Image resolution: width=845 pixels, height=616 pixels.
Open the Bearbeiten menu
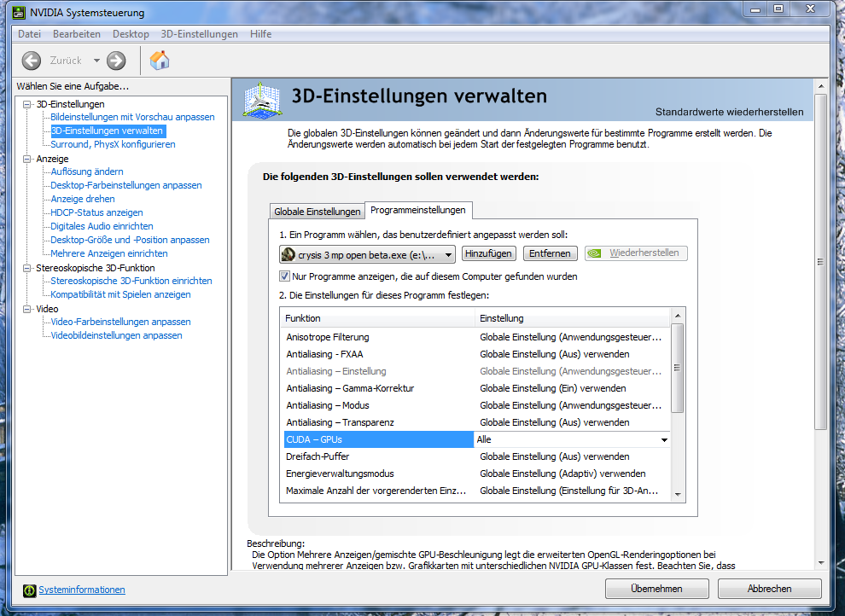(x=77, y=34)
